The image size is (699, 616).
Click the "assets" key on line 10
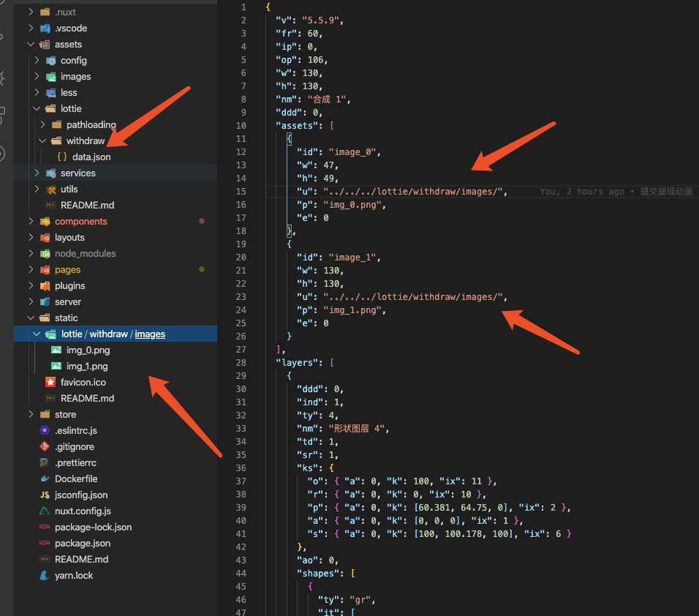297,125
